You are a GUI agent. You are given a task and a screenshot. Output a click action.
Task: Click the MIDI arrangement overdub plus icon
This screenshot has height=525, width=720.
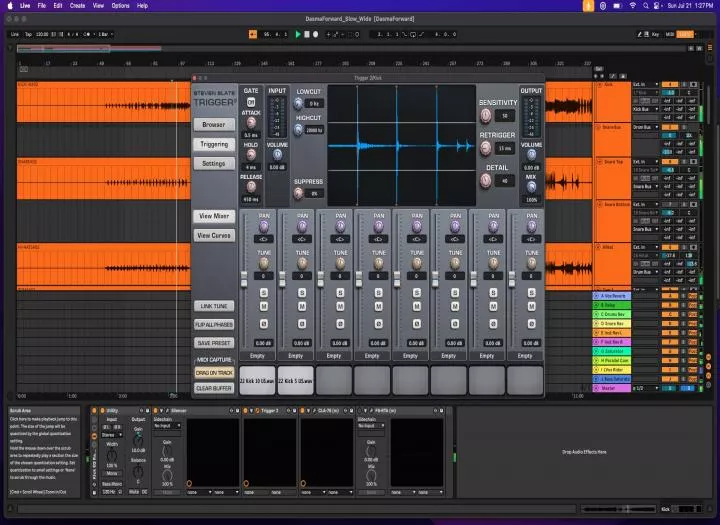(x=329, y=34)
